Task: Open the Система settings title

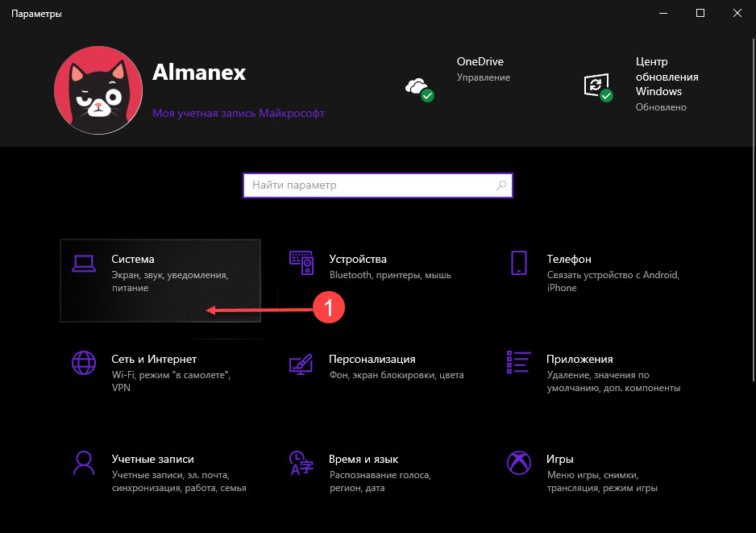Action: [133, 259]
